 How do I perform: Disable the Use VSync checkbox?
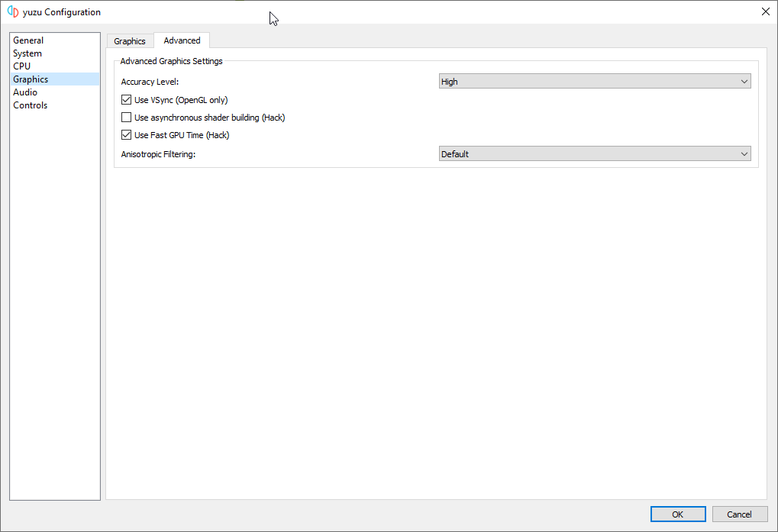click(x=127, y=100)
